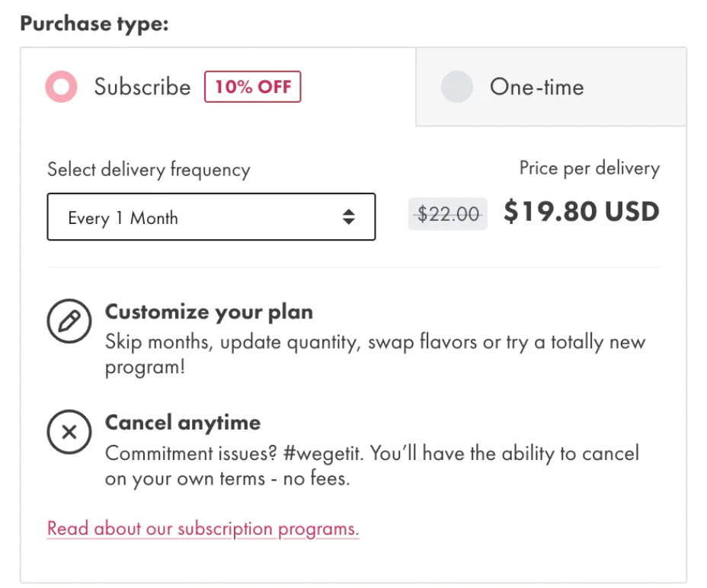Click the Subscribe tab label text

142,87
